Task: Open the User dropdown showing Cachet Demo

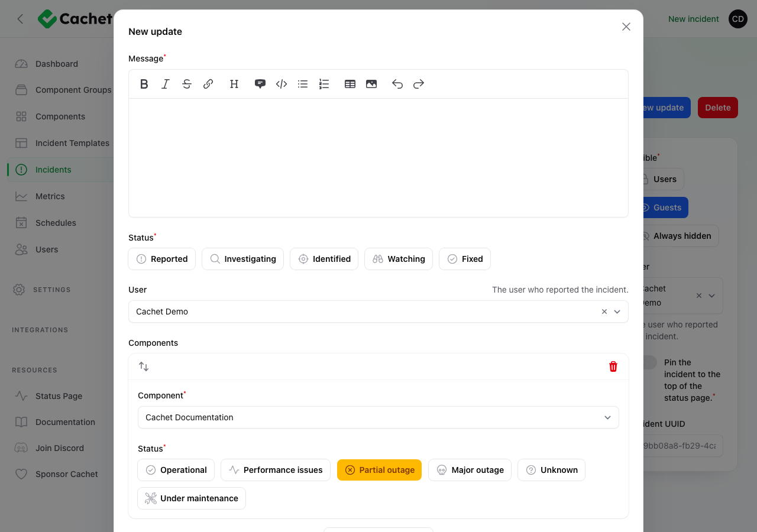Action: [378, 312]
